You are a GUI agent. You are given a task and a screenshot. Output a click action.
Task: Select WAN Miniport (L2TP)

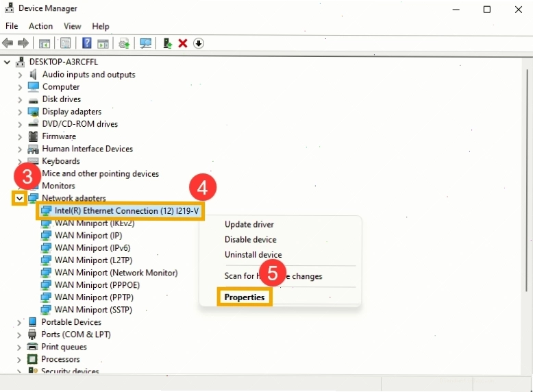93,260
